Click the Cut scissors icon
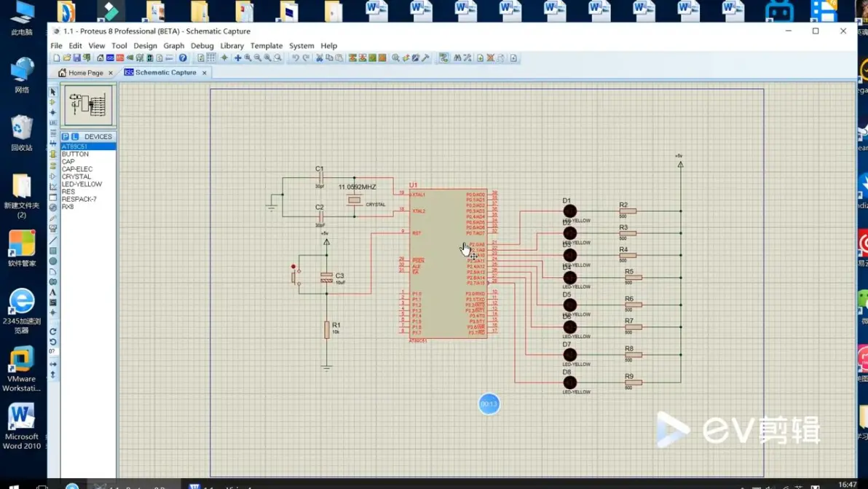The image size is (868, 489). (319, 58)
